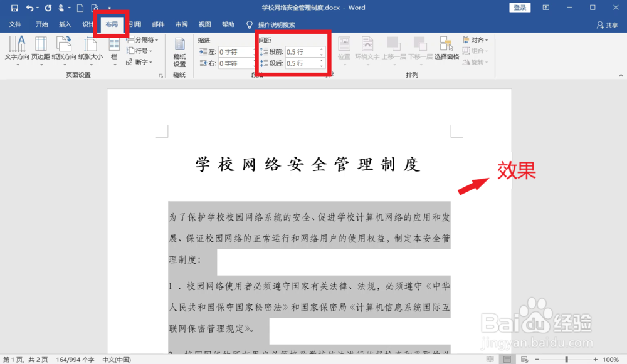Open the 审阅 (Review) ribbon tab
Viewport: 627px width, 364px height.
pos(181,24)
